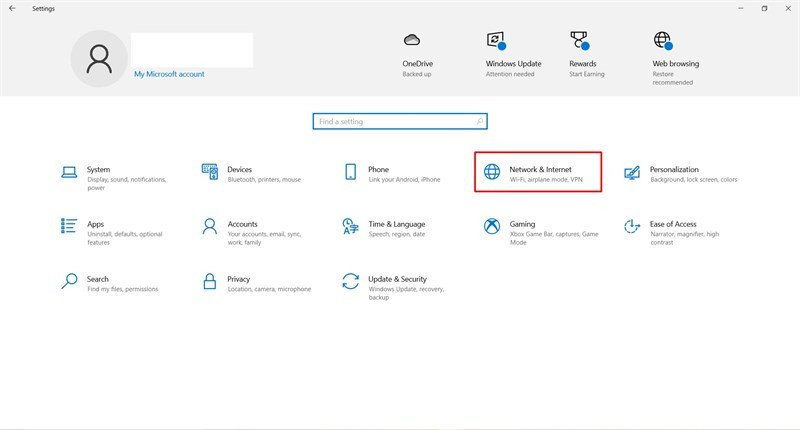Screen dimensions: 800x430
Task: Click 'Narrator, magnifier, high contrast' description
Action: (684, 238)
